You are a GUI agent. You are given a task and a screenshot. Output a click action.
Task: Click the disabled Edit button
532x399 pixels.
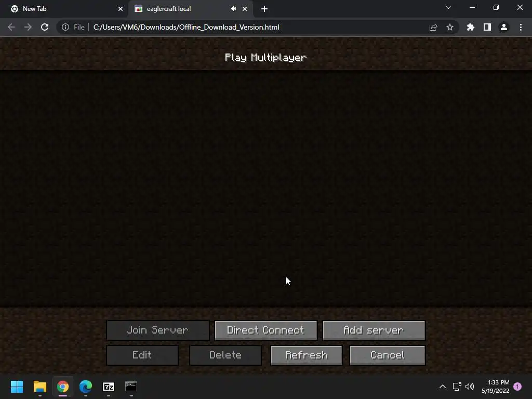pos(142,355)
